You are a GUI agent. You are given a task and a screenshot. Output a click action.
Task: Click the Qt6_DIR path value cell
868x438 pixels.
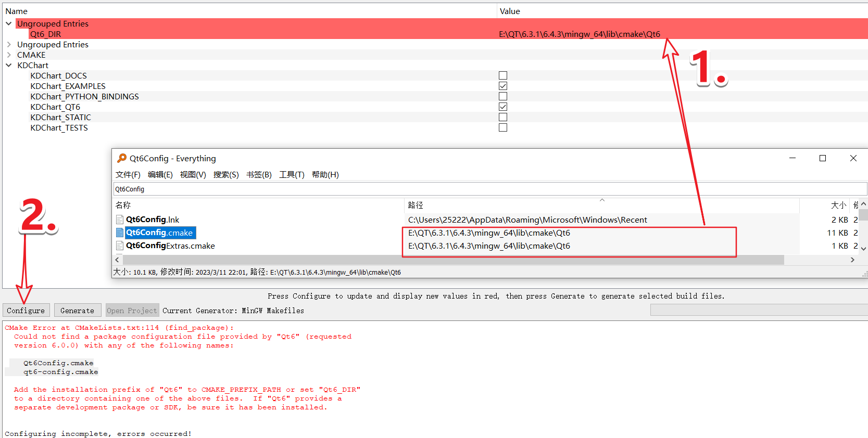pyautogui.click(x=580, y=34)
